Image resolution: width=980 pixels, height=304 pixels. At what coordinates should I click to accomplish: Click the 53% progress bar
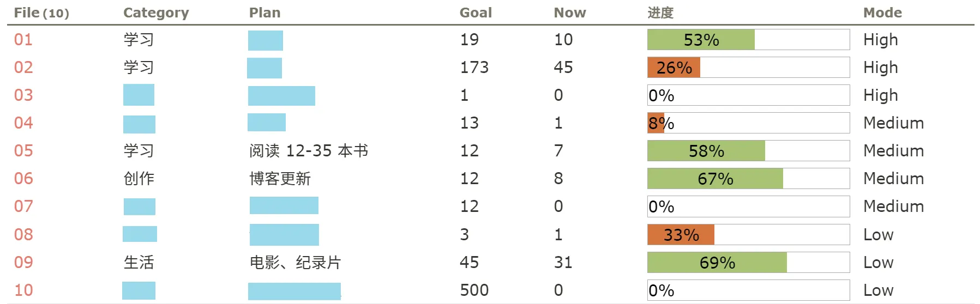point(748,40)
